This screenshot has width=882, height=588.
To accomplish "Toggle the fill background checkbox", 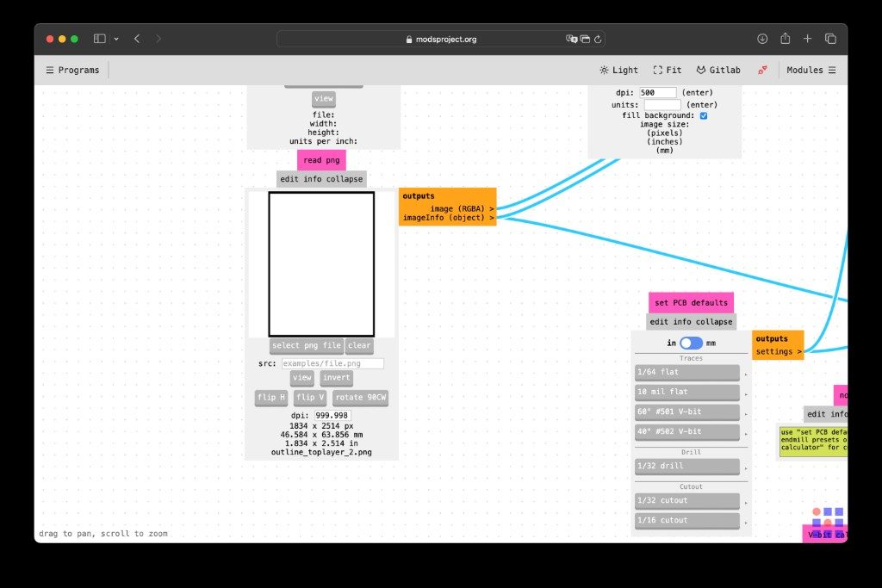I will coord(704,116).
